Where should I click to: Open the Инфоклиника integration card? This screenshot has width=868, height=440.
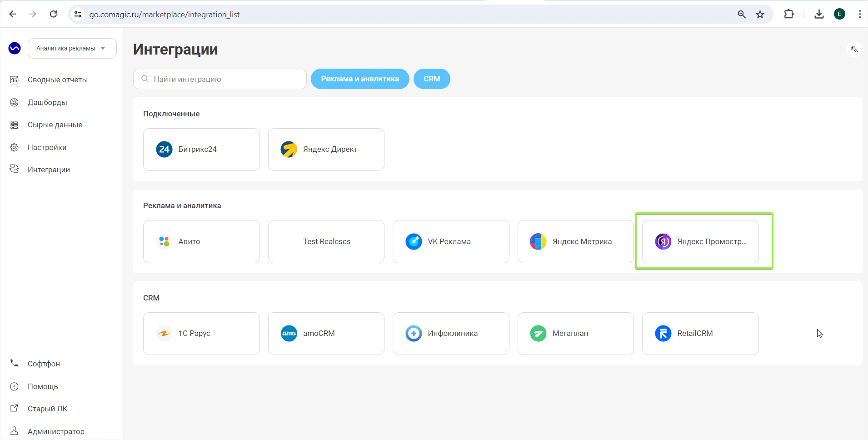pos(451,334)
